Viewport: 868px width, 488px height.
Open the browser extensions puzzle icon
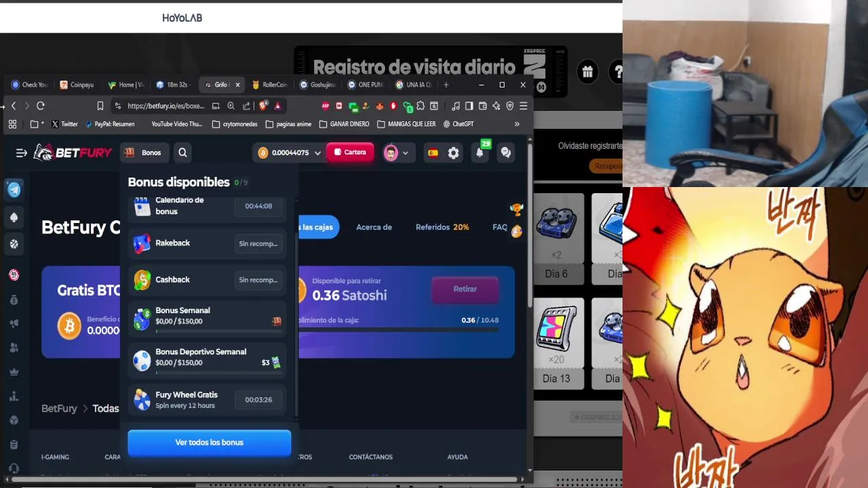[x=421, y=106]
